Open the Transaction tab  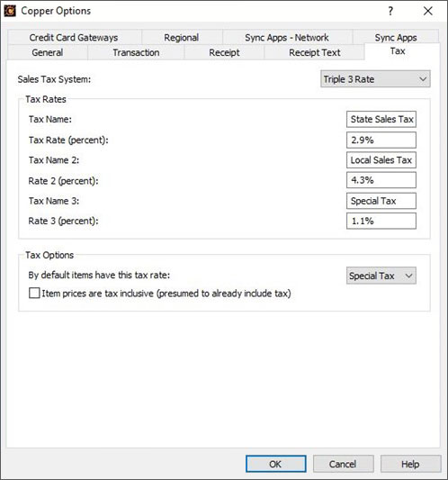136,52
